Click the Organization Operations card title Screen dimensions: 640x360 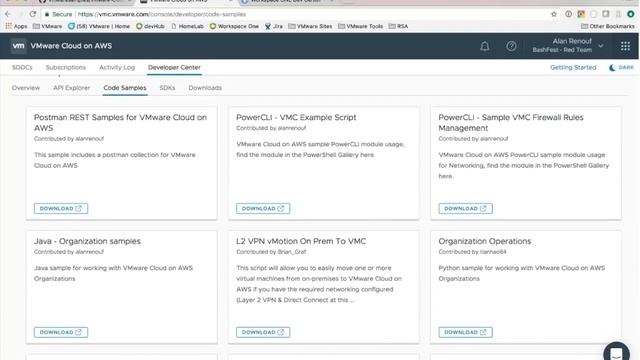tap(484, 241)
